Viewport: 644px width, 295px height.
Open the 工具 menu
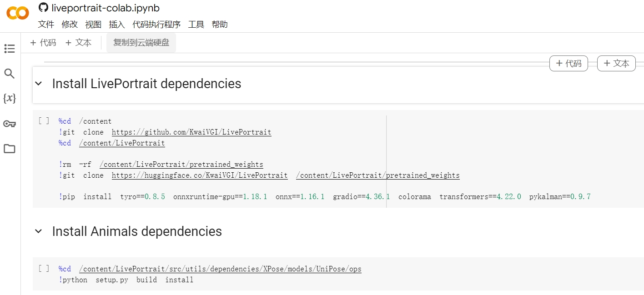pyautogui.click(x=196, y=25)
